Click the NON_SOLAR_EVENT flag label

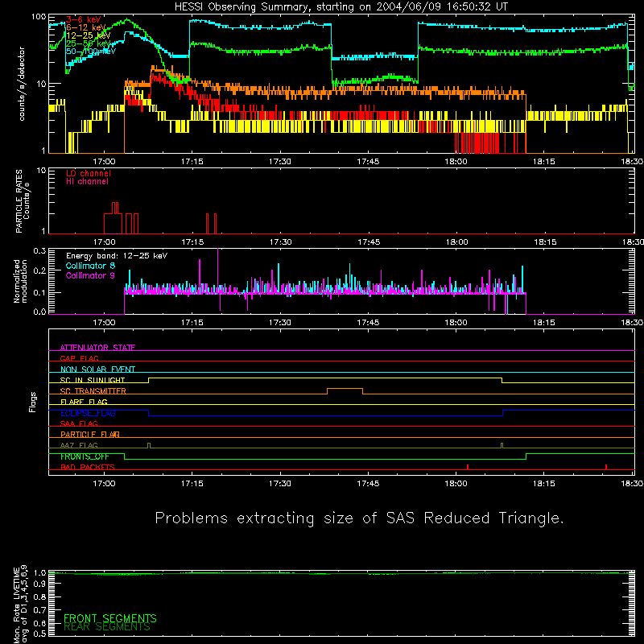[97, 369]
